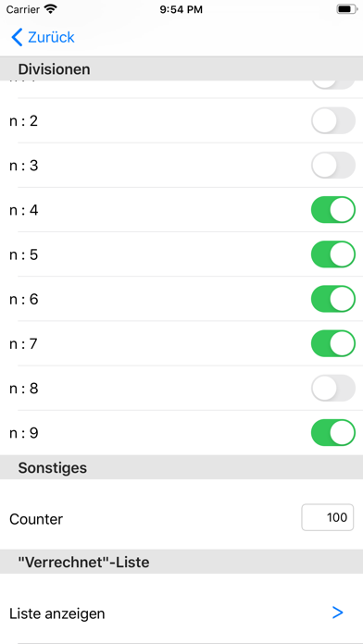Tap the Wi-Fi icon in status bar
The width and height of the screenshot is (363, 644).
[51, 9]
